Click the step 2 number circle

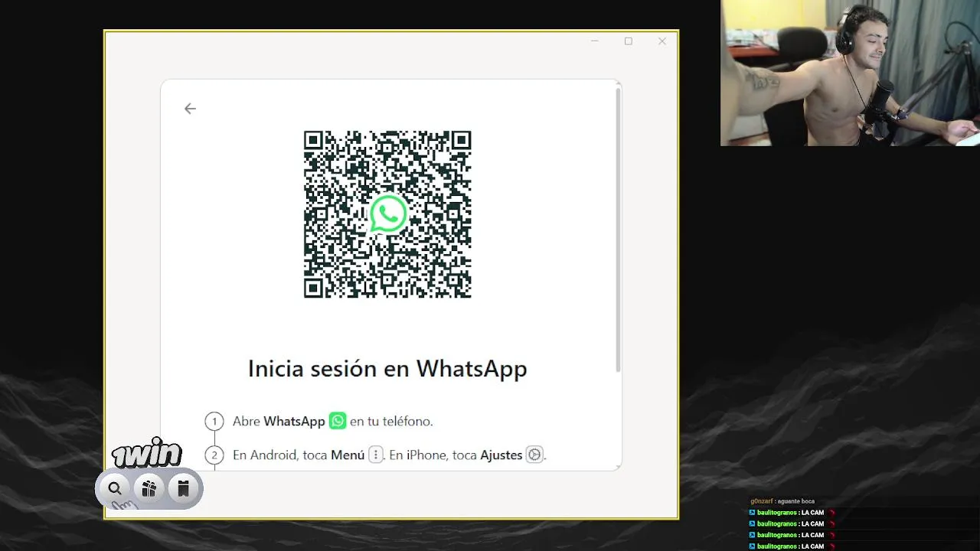click(214, 455)
